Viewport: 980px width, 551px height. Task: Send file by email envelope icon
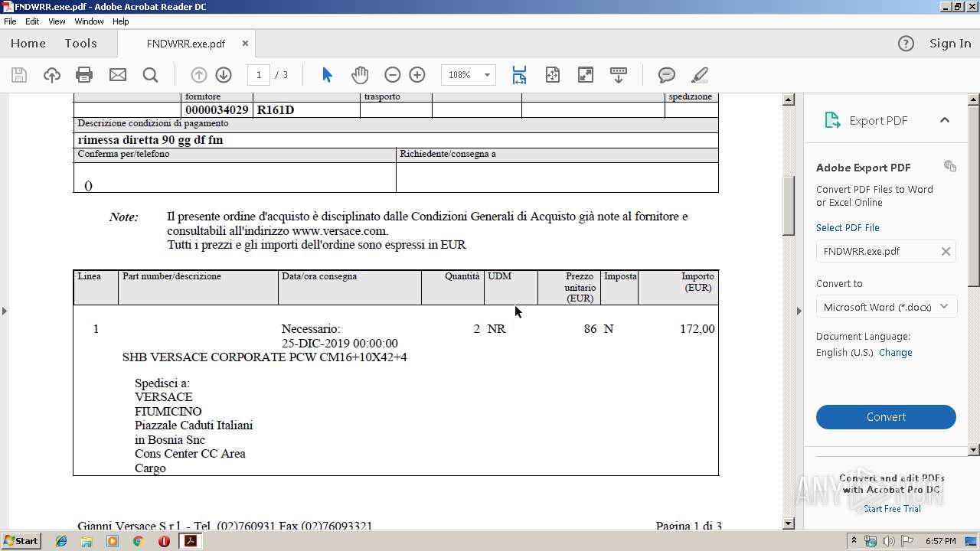[117, 74]
